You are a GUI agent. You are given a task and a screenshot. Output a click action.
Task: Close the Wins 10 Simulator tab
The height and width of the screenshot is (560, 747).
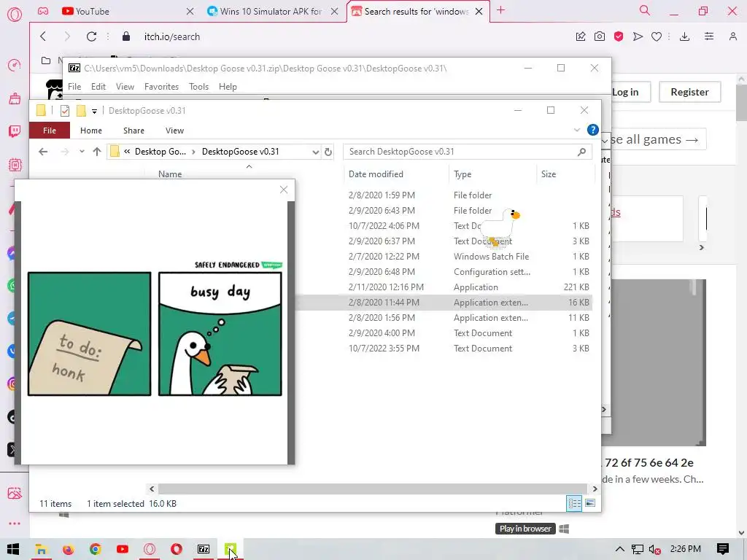pyautogui.click(x=334, y=12)
